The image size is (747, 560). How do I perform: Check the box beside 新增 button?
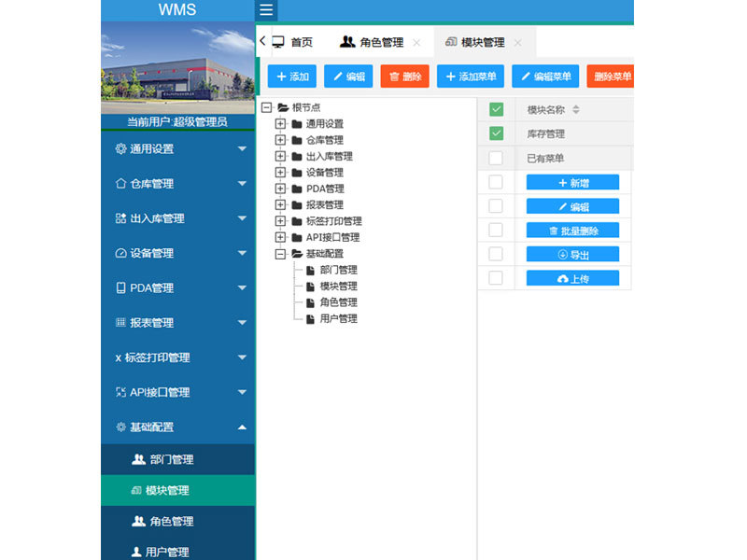coord(496,182)
